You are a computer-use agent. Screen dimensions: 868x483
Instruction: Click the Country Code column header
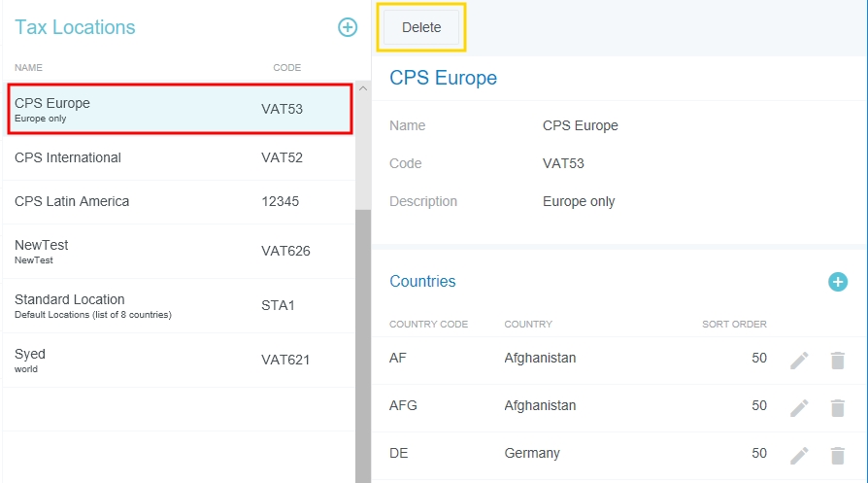click(x=428, y=325)
